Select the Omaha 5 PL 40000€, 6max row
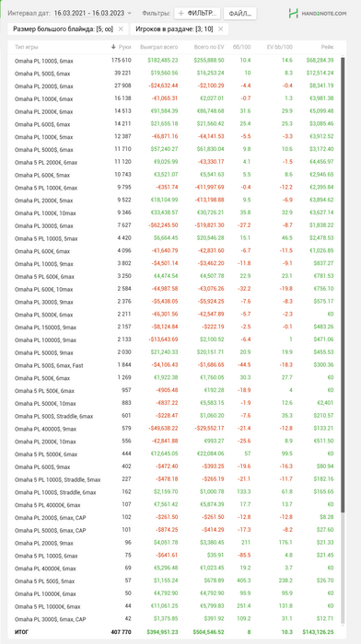Image resolution: width=361 pixels, height=644 pixels. 174,505
